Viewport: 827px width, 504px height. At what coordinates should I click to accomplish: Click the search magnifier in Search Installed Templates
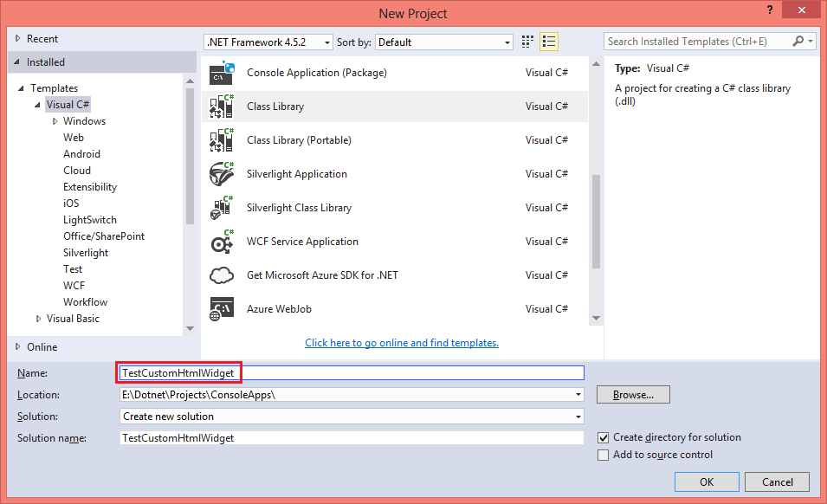tap(798, 41)
